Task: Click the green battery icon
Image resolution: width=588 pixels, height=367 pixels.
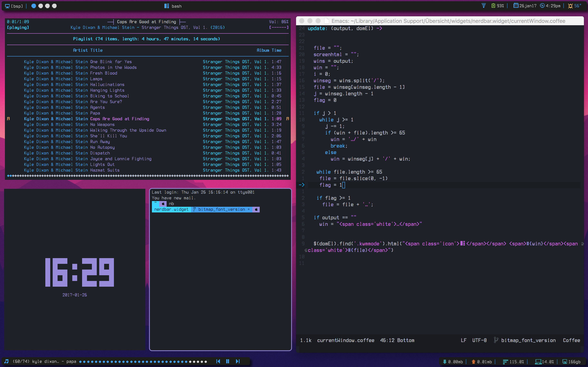Action: click(493, 6)
